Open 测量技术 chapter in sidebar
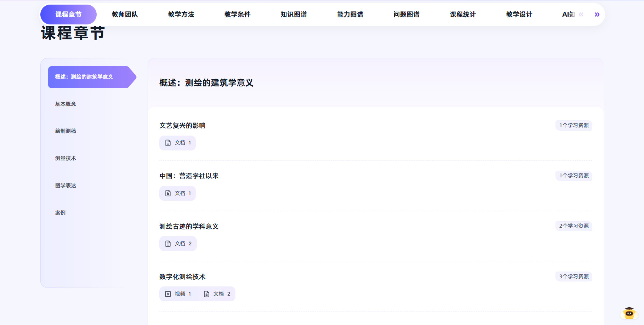Screen dimensions: 644x325 (x=65, y=158)
